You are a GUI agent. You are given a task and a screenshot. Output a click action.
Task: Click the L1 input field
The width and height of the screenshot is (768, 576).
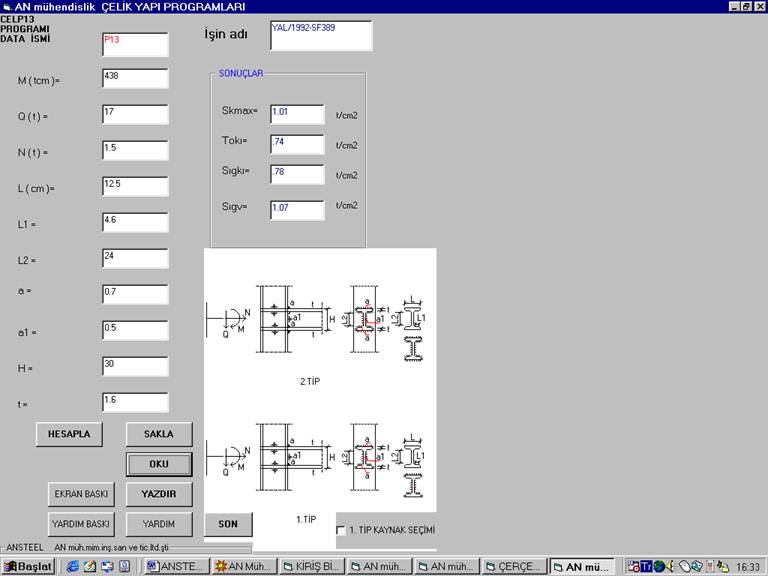135,222
